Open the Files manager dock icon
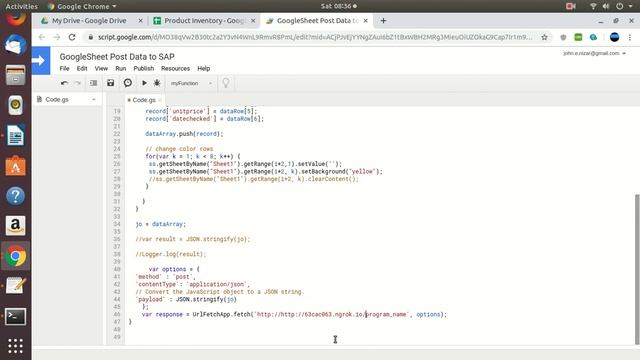640x360 pixels. pyautogui.click(x=16, y=75)
